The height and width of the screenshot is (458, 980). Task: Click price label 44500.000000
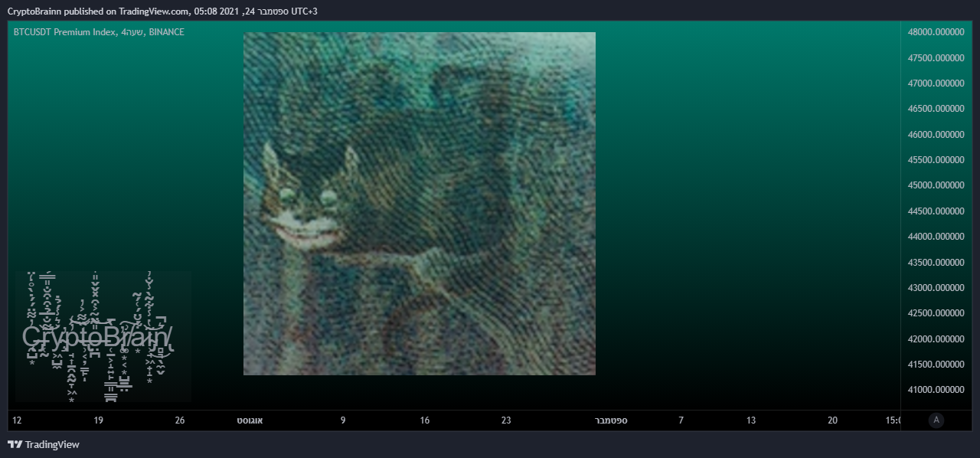[x=936, y=211]
